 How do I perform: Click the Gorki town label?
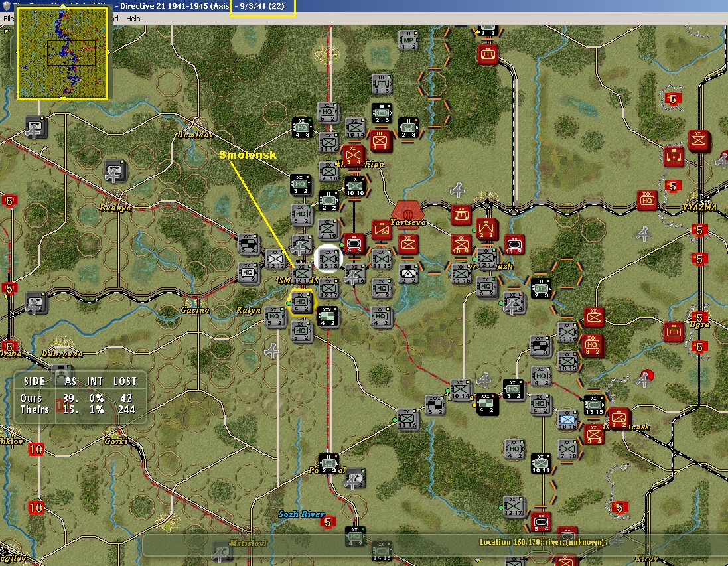pos(115,441)
